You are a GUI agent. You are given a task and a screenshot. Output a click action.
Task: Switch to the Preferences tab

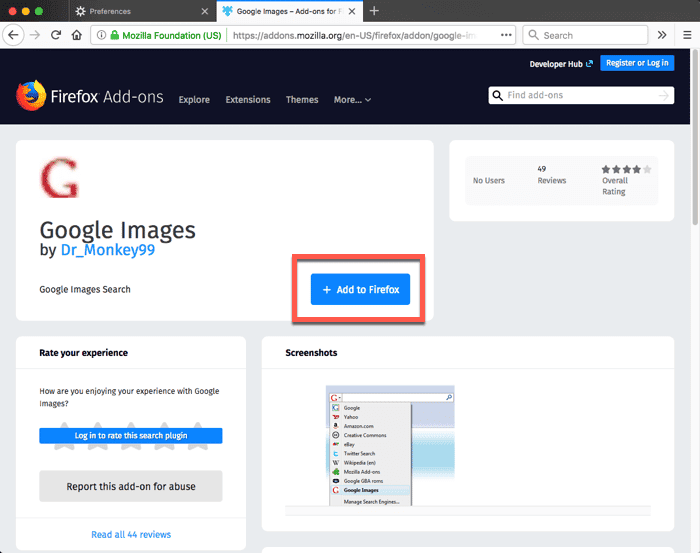141,11
